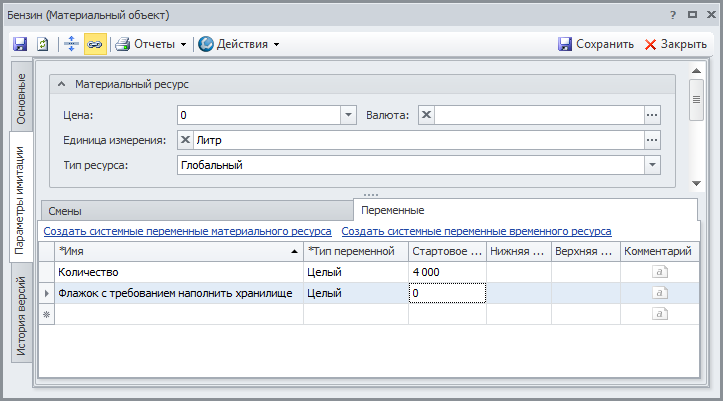Toggle the highlighted chain link icon

(94, 44)
